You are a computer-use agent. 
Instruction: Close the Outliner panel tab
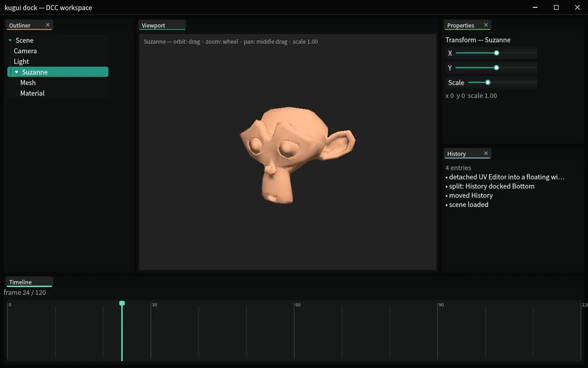tap(48, 25)
